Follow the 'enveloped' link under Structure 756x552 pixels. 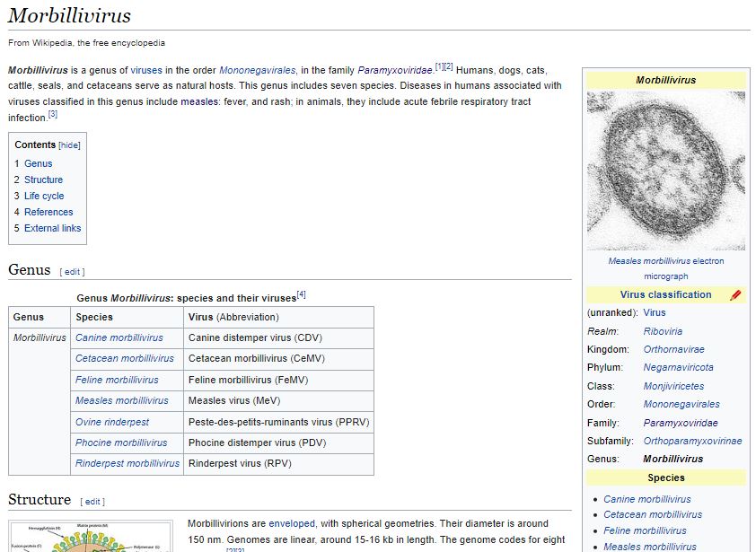292,524
